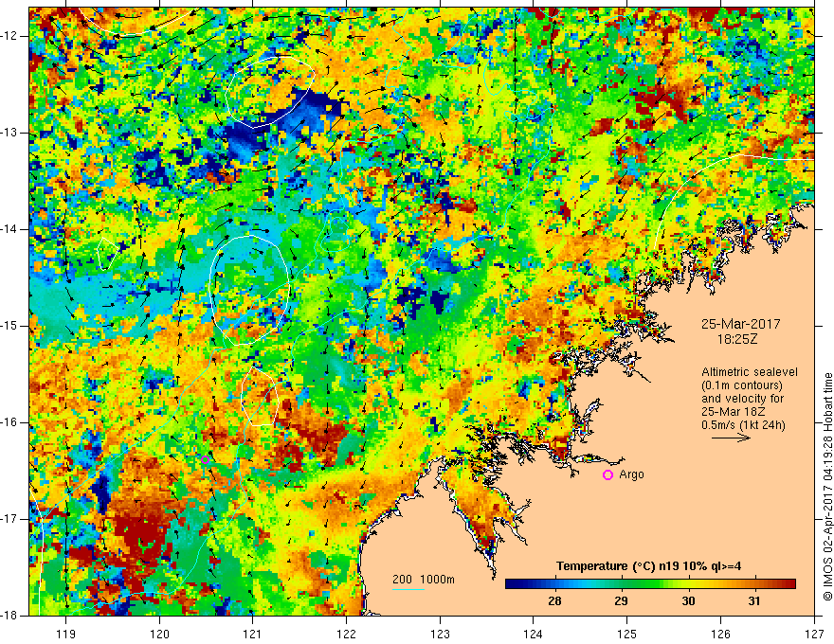The height and width of the screenshot is (644, 834).
Task: Click the magenta Argo legend circle
Action: [x=607, y=475]
